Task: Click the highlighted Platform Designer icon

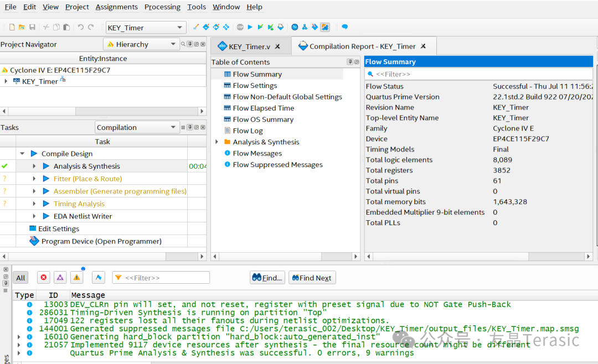Action: tap(325, 27)
